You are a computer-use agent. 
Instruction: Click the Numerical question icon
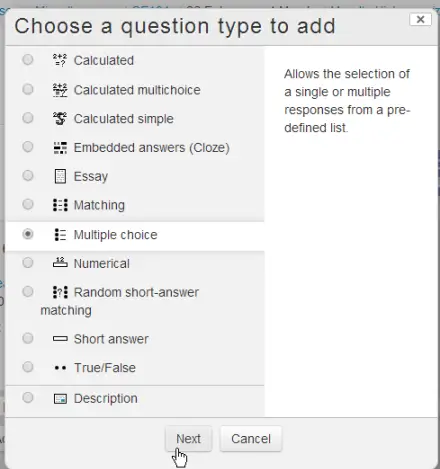click(x=60, y=263)
